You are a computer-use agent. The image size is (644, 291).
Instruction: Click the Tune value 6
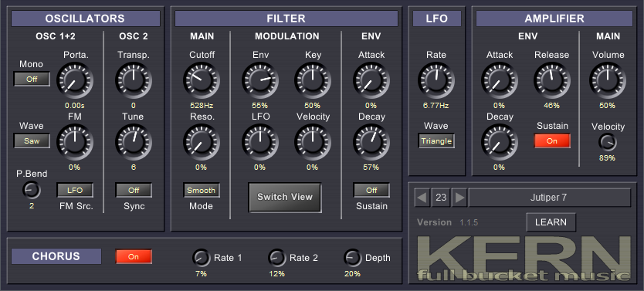click(x=134, y=167)
